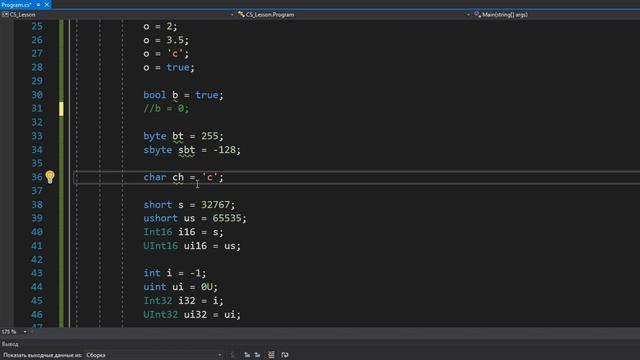Image resolution: width=640 pixels, height=360 pixels.
Task: Click the code line 'o = true;'
Action: coord(169,68)
